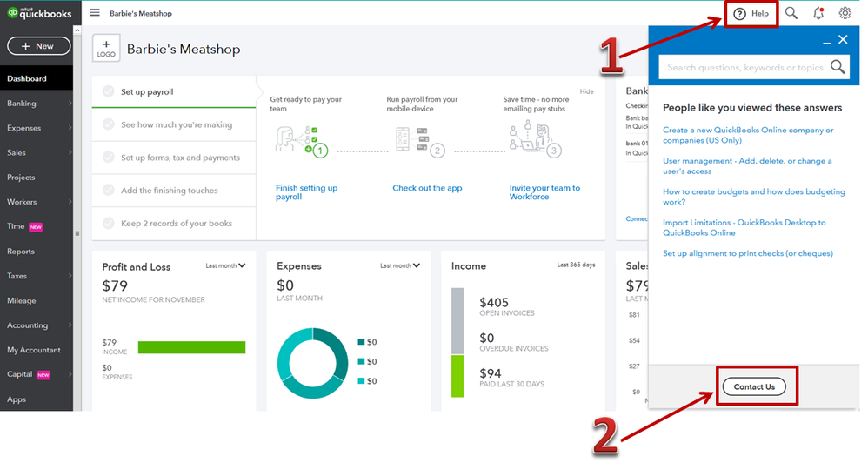
Task: Open the settings gear
Action: tap(845, 13)
